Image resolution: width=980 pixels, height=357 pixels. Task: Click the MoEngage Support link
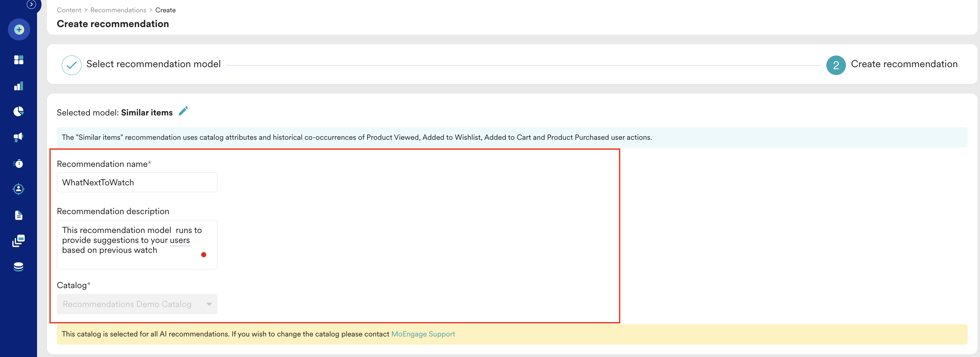423,334
